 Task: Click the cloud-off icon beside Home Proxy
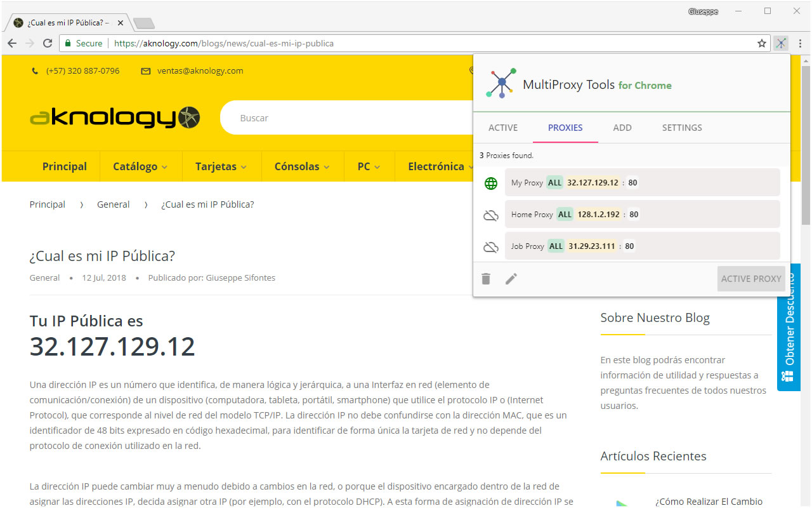tap(491, 215)
